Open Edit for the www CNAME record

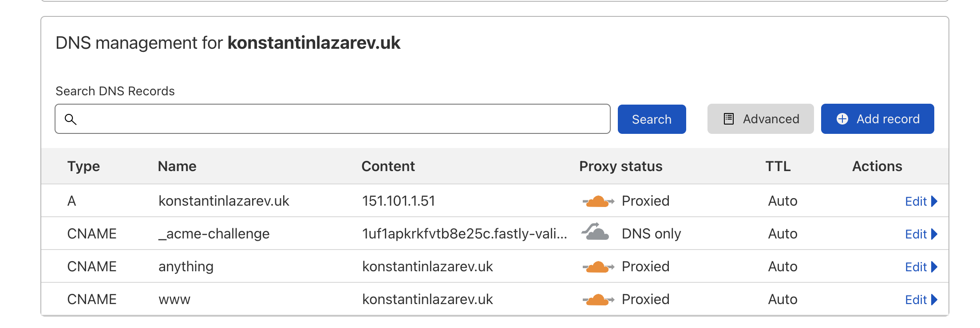pos(916,300)
